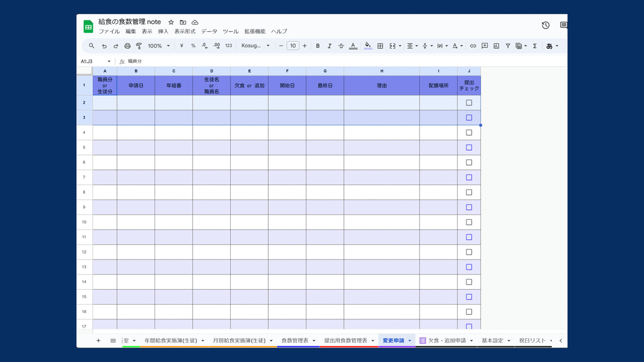The width and height of the screenshot is (644, 362).
Task: Insert a chart
Action: click(496, 46)
